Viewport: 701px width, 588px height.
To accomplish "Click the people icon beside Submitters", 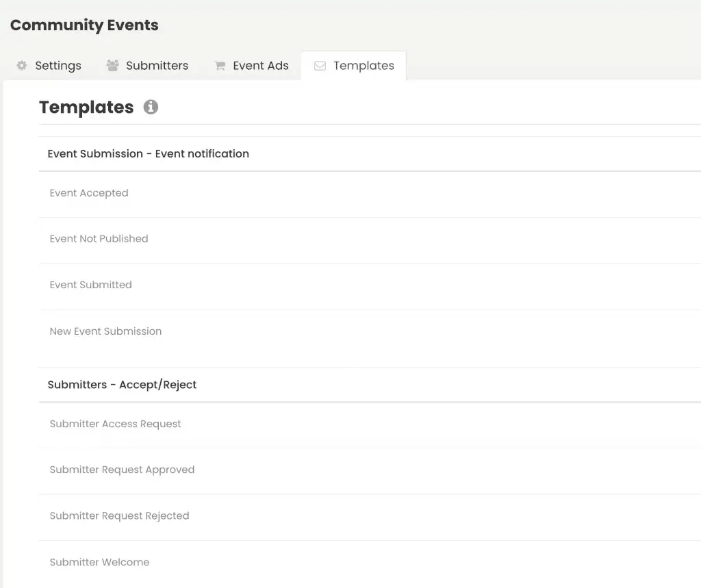I will click(112, 66).
